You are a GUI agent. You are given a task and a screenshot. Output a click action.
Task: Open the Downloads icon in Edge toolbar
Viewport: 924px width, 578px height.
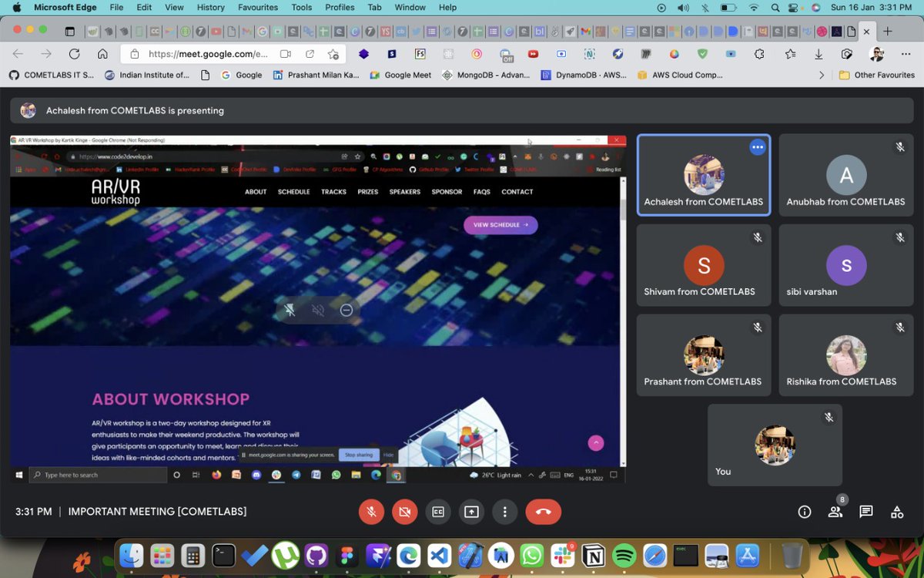tap(819, 54)
